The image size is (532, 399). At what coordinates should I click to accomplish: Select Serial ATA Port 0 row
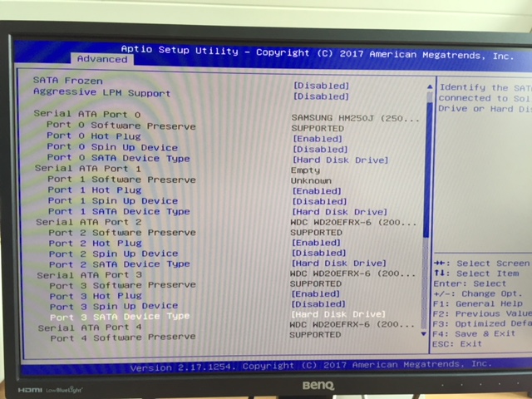click(87, 114)
